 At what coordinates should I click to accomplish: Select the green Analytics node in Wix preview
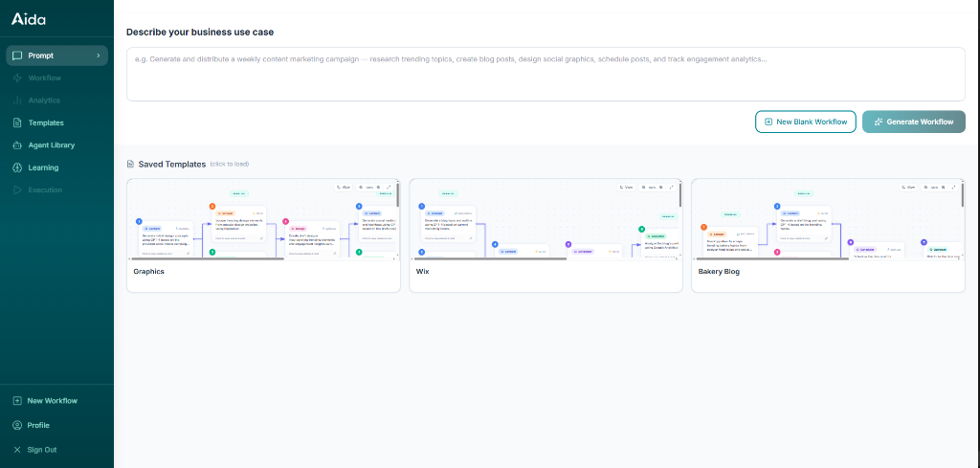click(661, 244)
